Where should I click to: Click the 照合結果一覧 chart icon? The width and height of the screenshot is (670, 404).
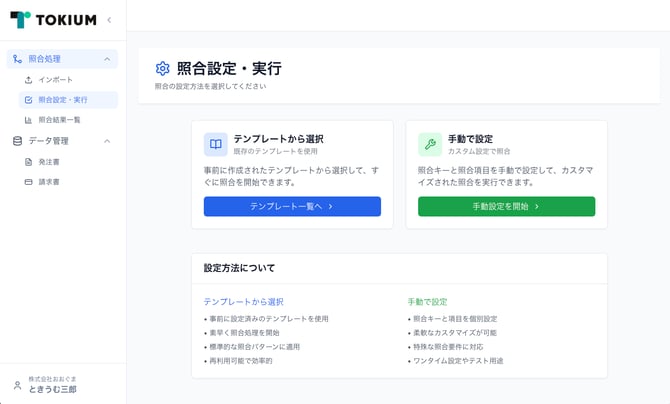pyautogui.click(x=28, y=120)
